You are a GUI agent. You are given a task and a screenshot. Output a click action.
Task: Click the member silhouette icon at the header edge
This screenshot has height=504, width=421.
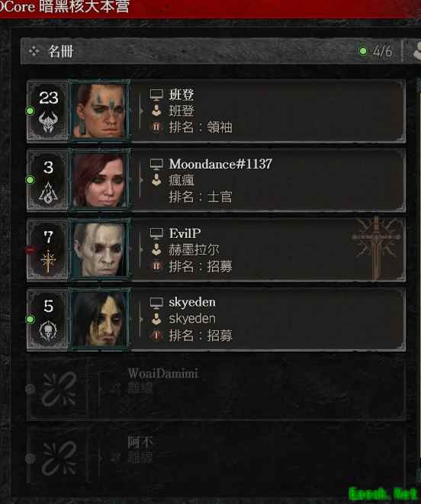click(417, 51)
